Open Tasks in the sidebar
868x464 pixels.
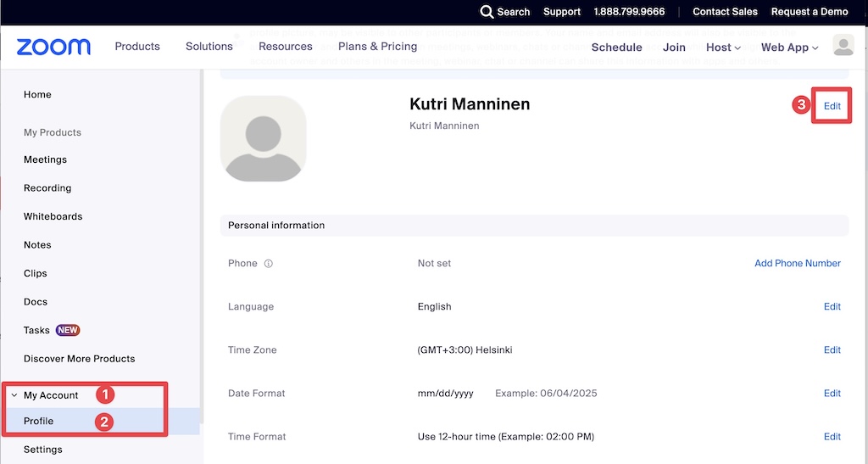coord(36,330)
